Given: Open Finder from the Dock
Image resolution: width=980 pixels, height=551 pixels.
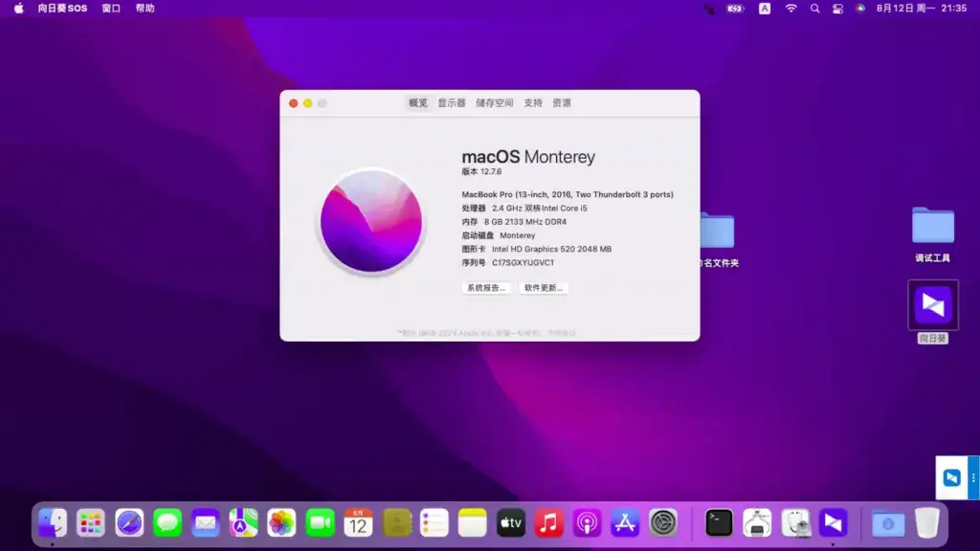Looking at the screenshot, I should point(53,523).
